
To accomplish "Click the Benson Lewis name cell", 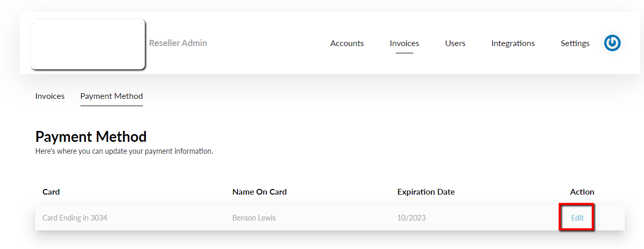I will point(254,218).
